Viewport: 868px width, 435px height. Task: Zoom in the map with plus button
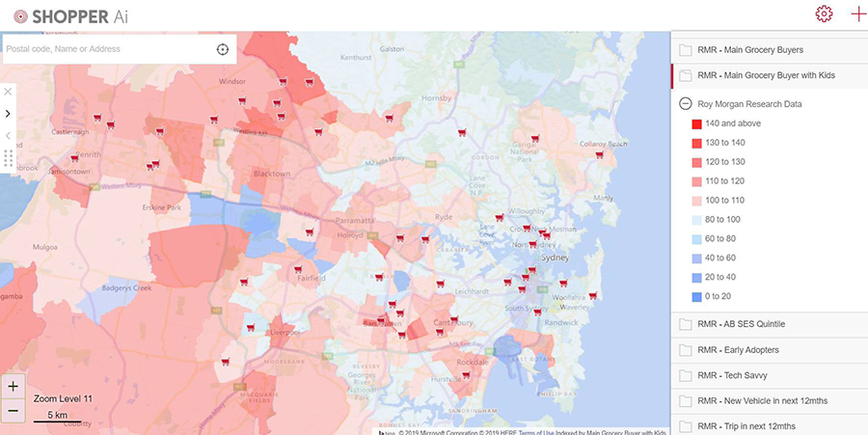tap(13, 386)
